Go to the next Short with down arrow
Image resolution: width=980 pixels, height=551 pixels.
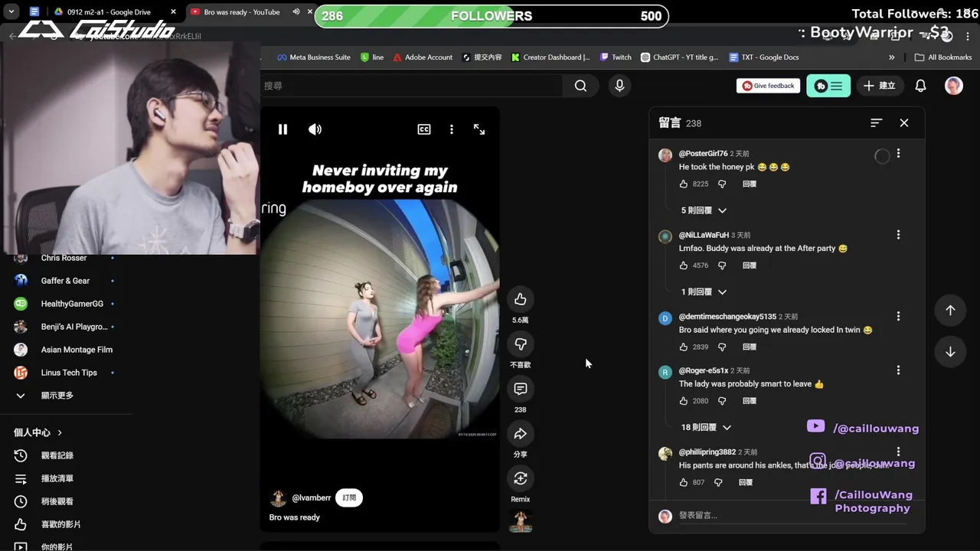[x=950, y=352]
